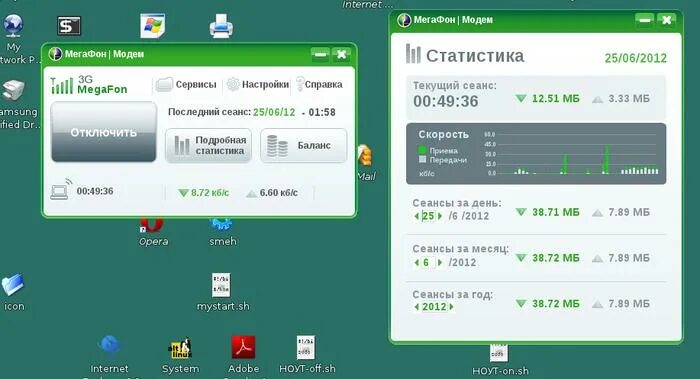Click the My Network Places desktop icon
This screenshot has width=700, height=379.
14,25
